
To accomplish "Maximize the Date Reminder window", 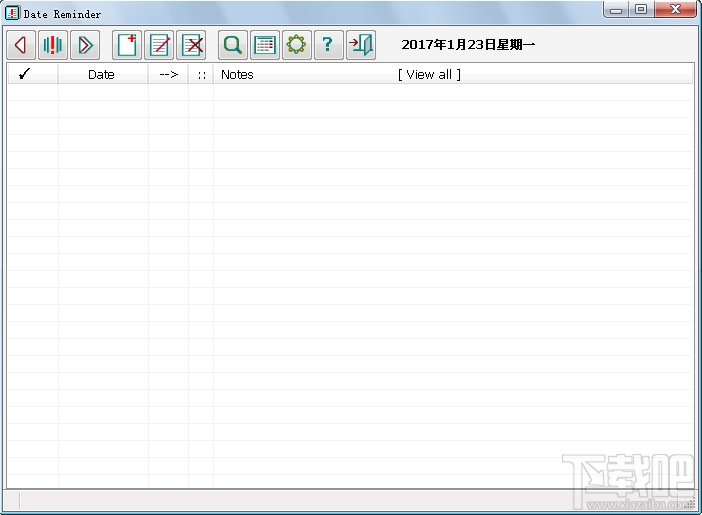I will point(641,9).
